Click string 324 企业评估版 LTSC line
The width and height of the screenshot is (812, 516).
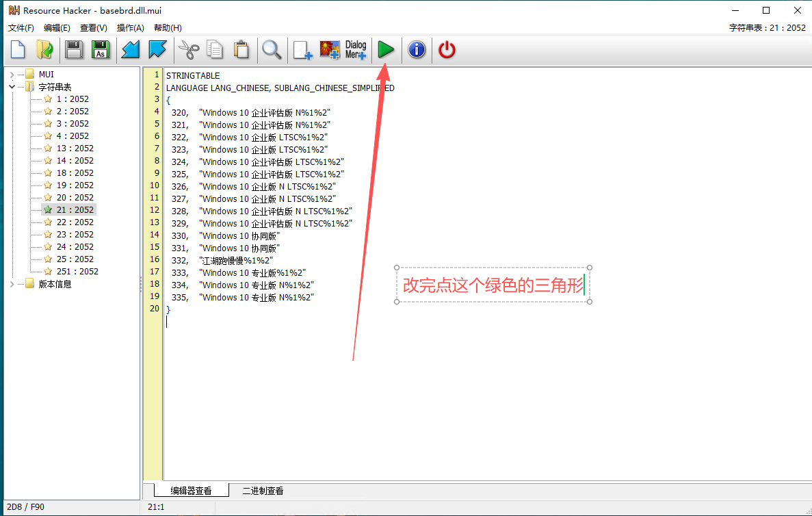258,162
